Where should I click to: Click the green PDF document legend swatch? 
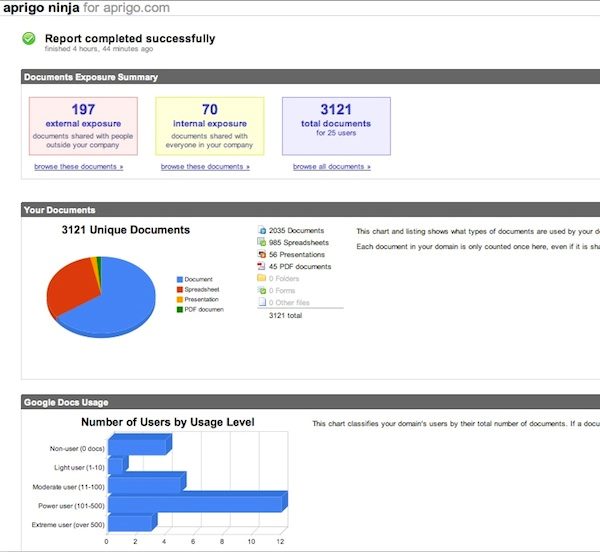180,309
